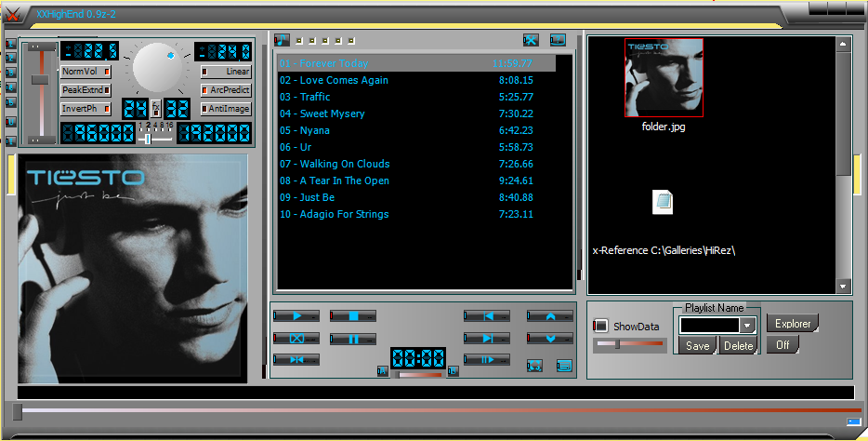This screenshot has width=868, height=441.
Task: Click side button 4 at the left edge
Action: click(10, 87)
